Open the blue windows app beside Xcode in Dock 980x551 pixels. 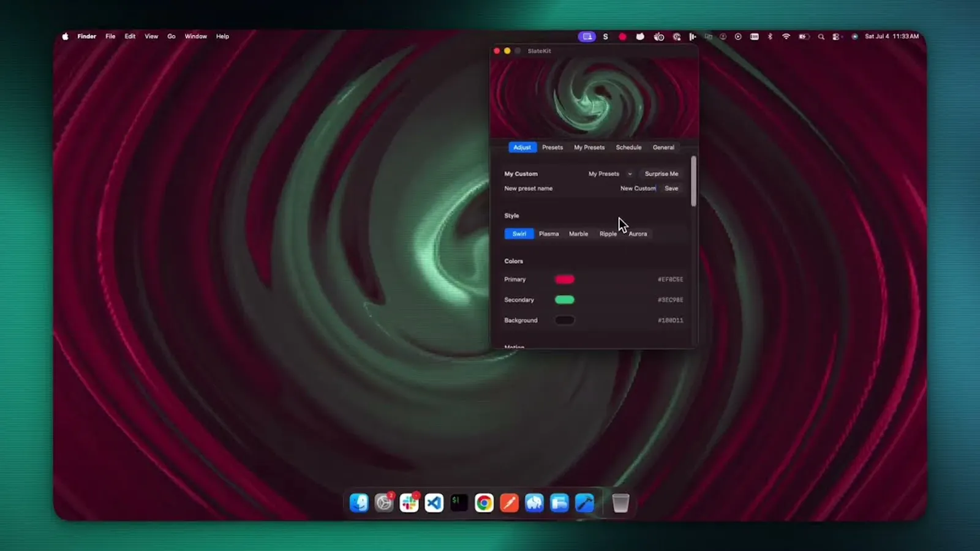pos(559,503)
